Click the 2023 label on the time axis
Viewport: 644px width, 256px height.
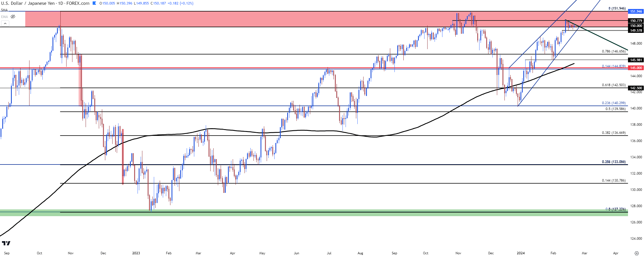point(136,253)
